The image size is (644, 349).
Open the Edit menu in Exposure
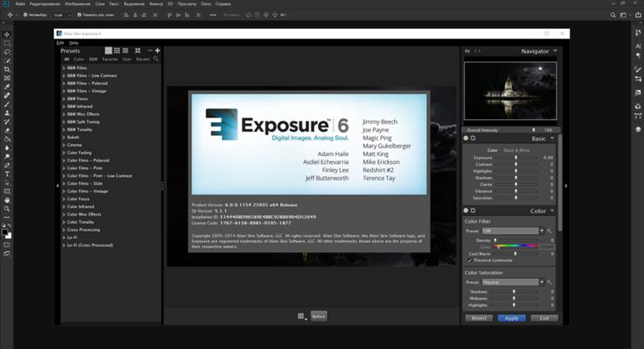[x=60, y=43]
